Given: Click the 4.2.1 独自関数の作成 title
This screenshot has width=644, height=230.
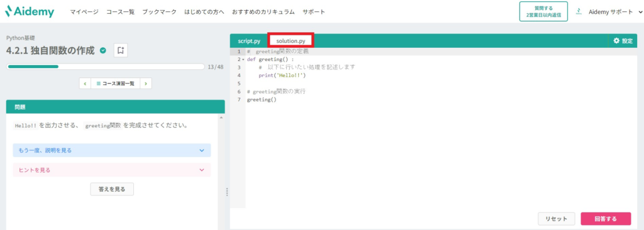Looking at the screenshot, I should [50, 50].
